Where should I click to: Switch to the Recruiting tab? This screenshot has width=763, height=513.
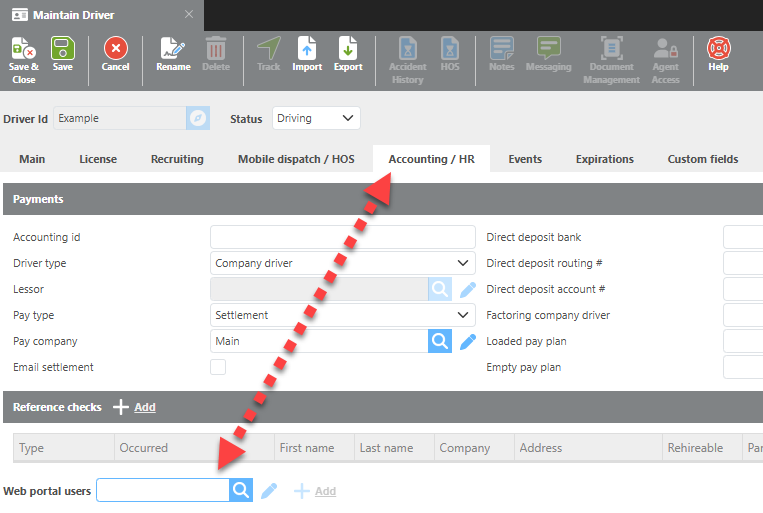point(177,159)
